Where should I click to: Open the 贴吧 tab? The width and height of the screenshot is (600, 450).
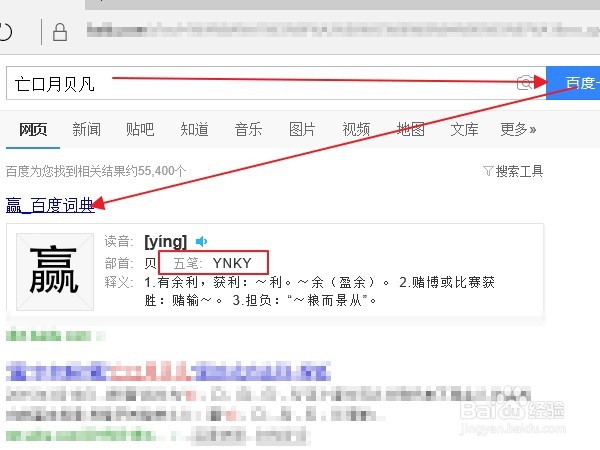point(140,129)
